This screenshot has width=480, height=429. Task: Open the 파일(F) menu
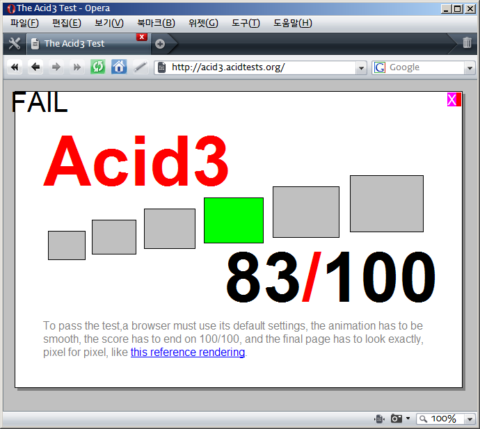[25, 23]
